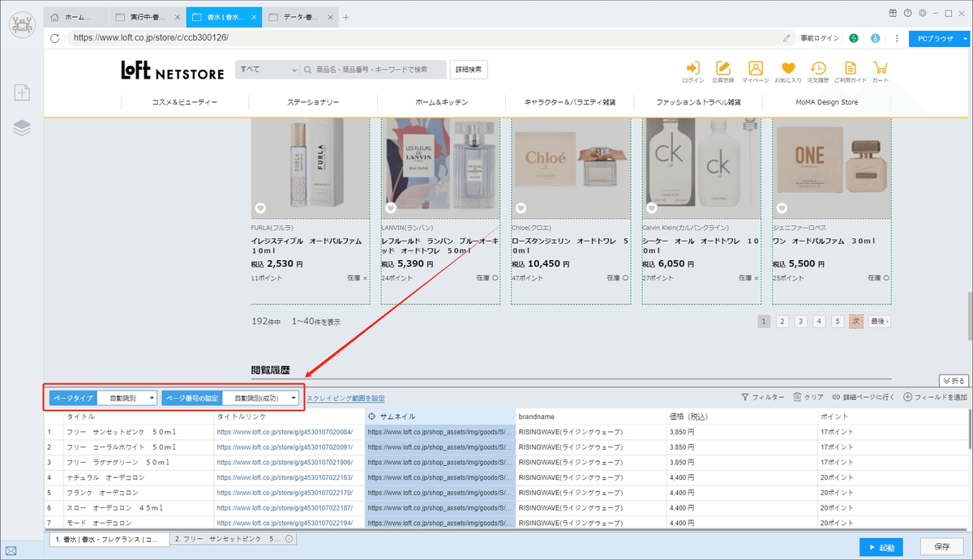Click the 会員登録 member registration icon

[x=723, y=71]
